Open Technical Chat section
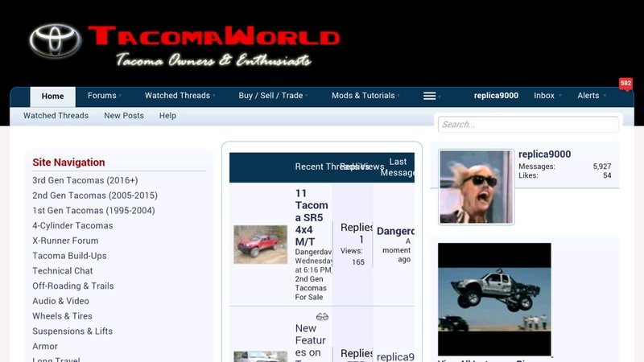This screenshot has height=362, width=644. (x=63, y=271)
